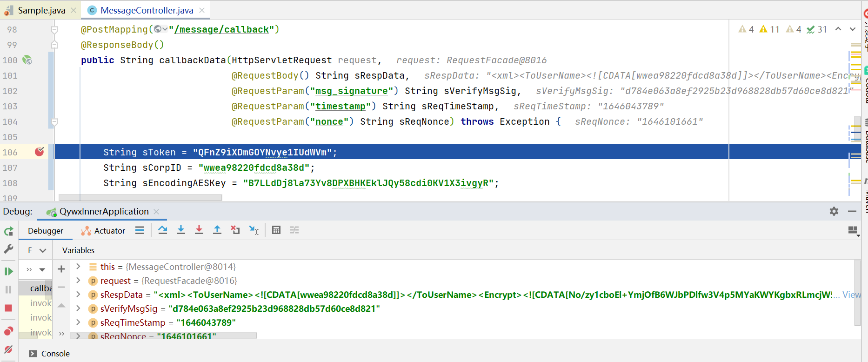Click the View link for sRespData
This screenshot has width=868, height=362.
[x=852, y=295]
